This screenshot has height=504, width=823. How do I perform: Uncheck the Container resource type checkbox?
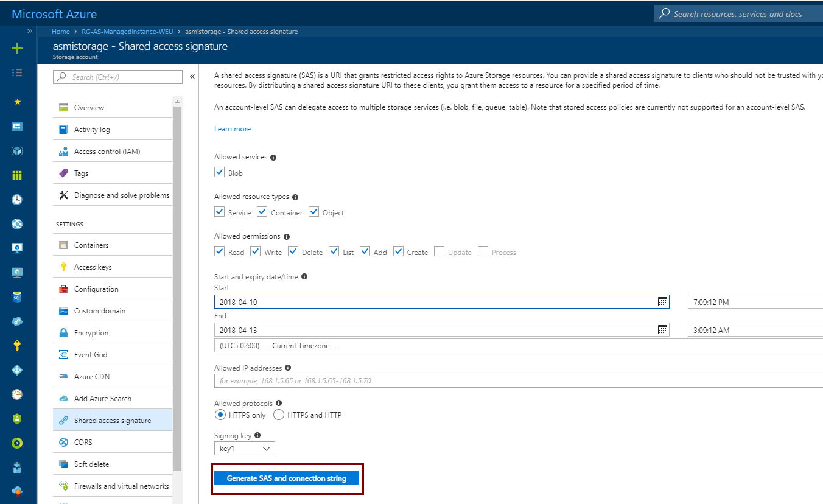(x=262, y=212)
